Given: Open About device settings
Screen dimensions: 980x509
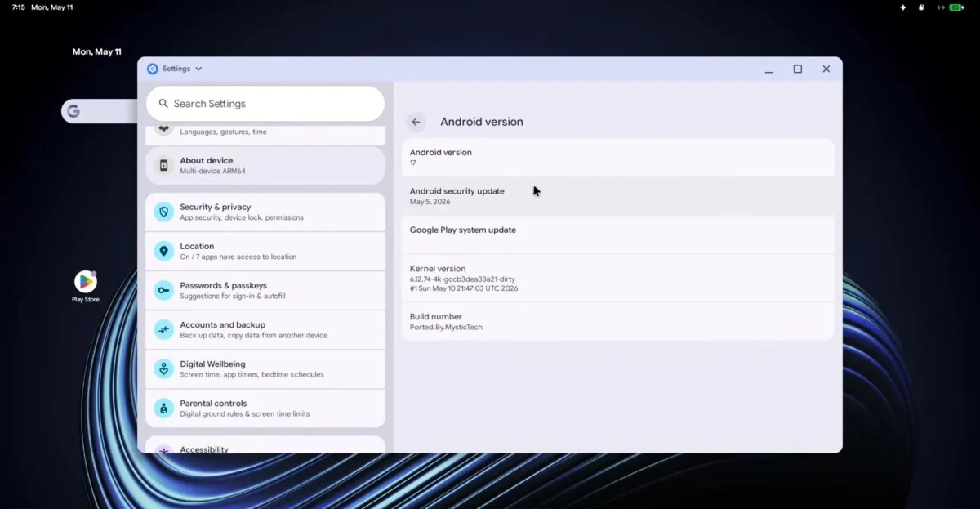Looking at the screenshot, I should pyautogui.click(x=265, y=166).
